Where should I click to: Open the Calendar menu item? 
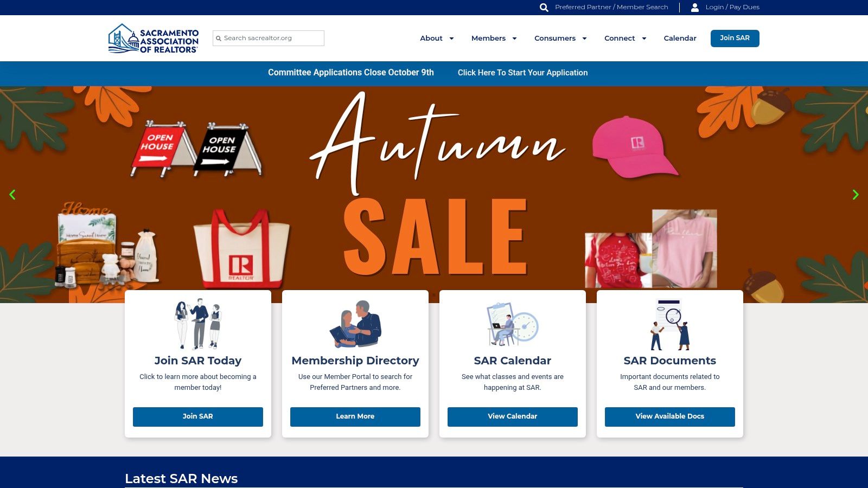coord(680,38)
